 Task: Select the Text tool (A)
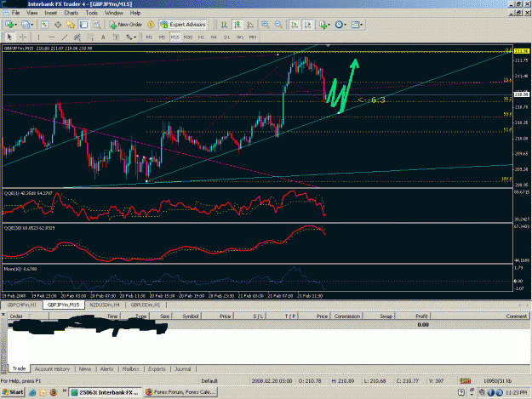[x=103, y=37]
